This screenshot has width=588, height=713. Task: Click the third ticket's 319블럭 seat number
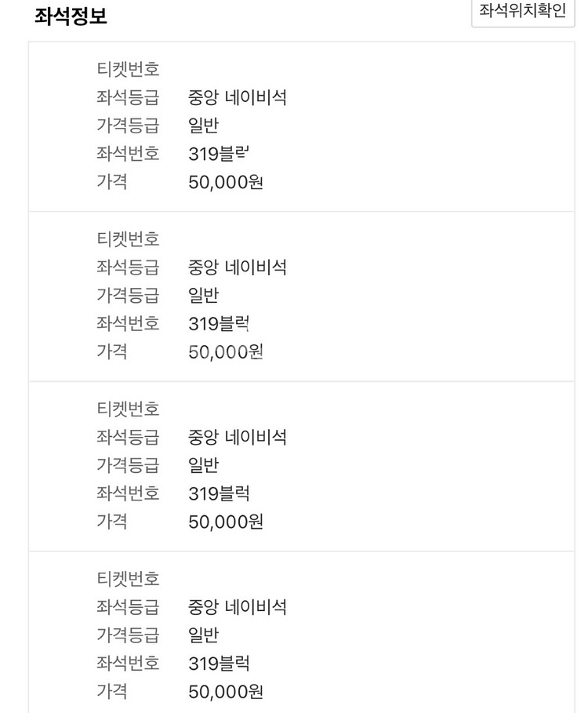(x=219, y=493)
